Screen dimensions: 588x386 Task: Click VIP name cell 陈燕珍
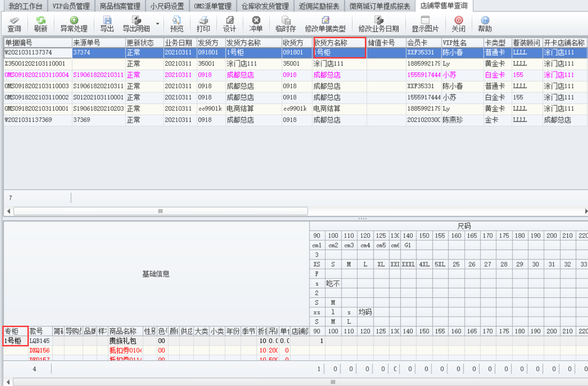(x=462, y=120)
